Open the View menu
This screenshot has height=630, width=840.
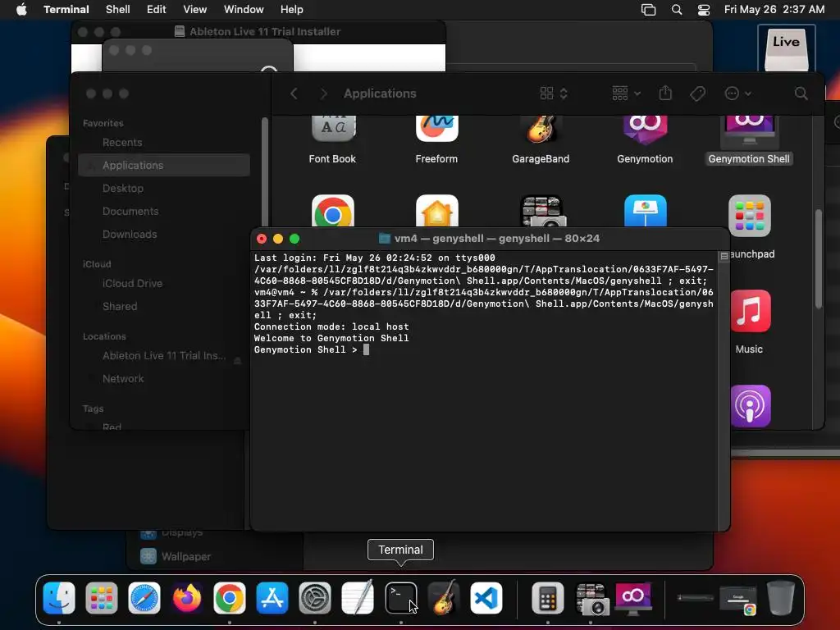[195, 10]
